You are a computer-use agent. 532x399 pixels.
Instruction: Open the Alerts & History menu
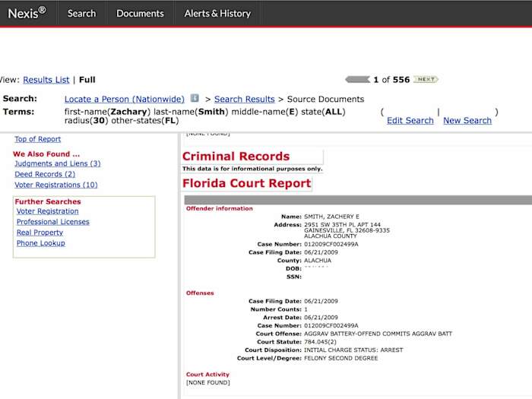217,13
